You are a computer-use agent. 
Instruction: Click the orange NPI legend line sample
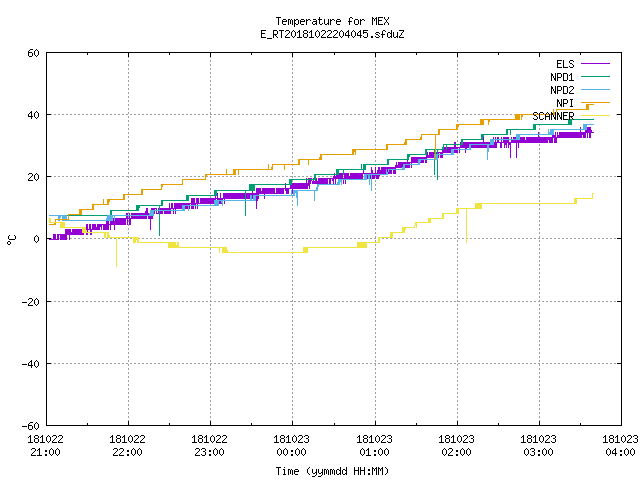point(595,102)
